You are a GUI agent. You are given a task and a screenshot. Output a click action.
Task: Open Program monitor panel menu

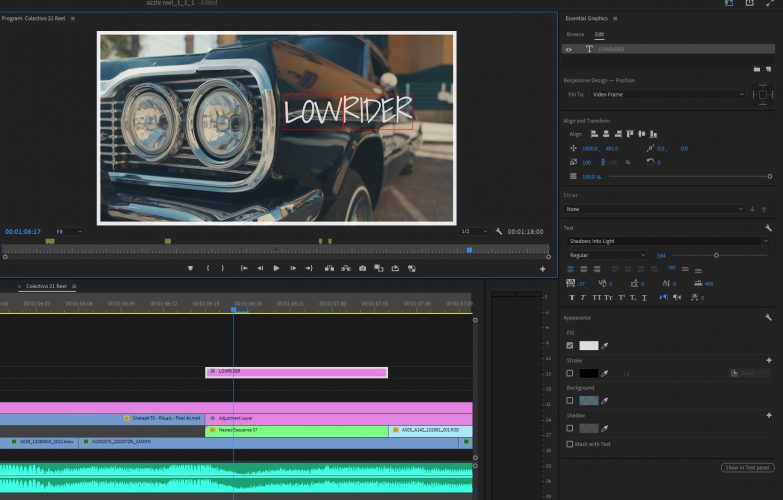73,18
